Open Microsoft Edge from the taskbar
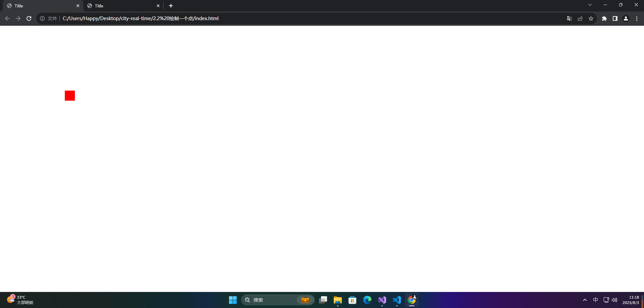This screenshot has width=644, height=308. (x=367, y=300)
